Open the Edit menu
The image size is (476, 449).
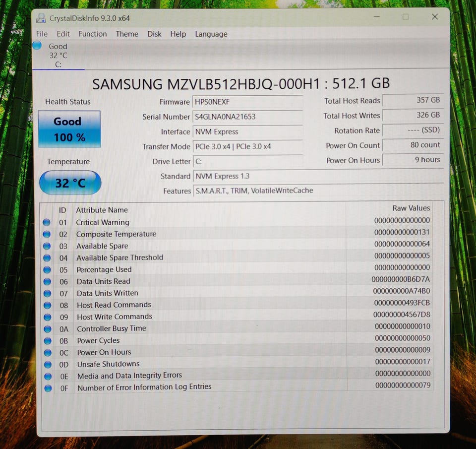point(63,34)
